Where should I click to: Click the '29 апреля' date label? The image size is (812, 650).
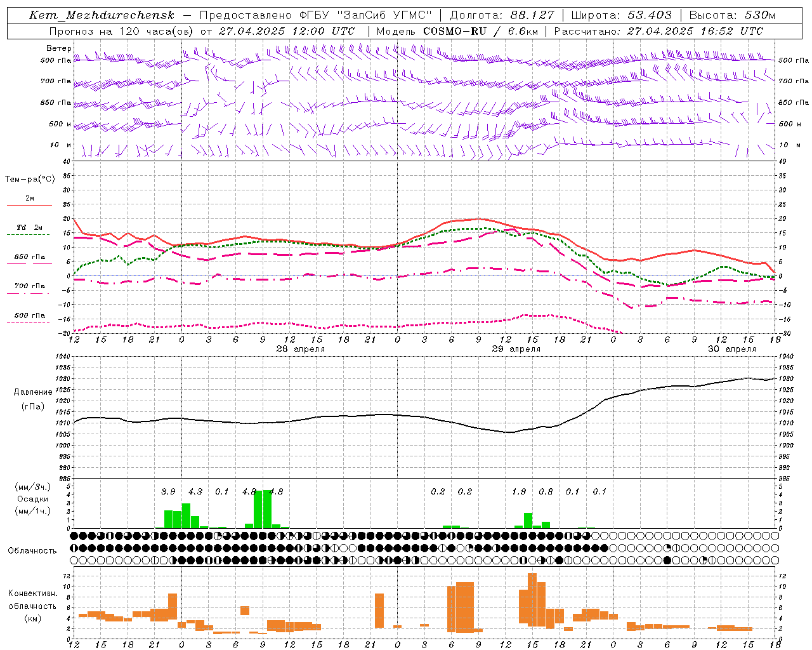click(x=516, y=349)
